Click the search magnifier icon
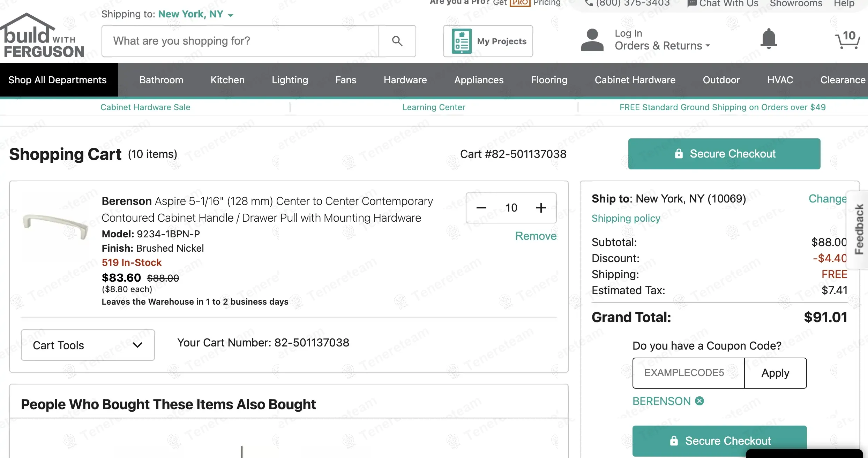This screenshot has width=868, height=458. pos(397,41)
